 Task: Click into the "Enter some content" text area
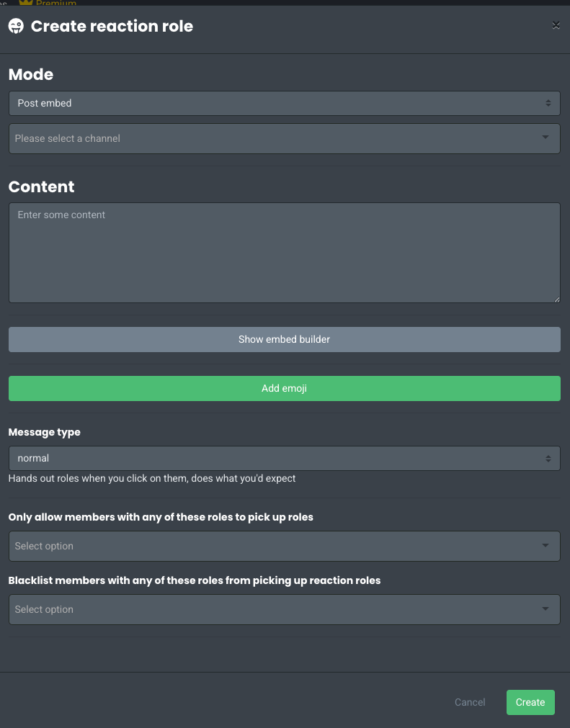pos(284,252)
